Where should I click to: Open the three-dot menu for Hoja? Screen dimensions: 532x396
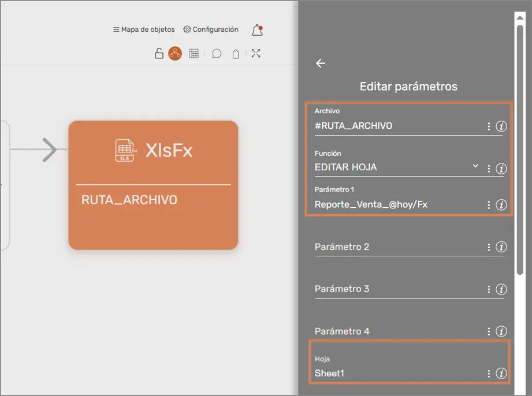489,373
